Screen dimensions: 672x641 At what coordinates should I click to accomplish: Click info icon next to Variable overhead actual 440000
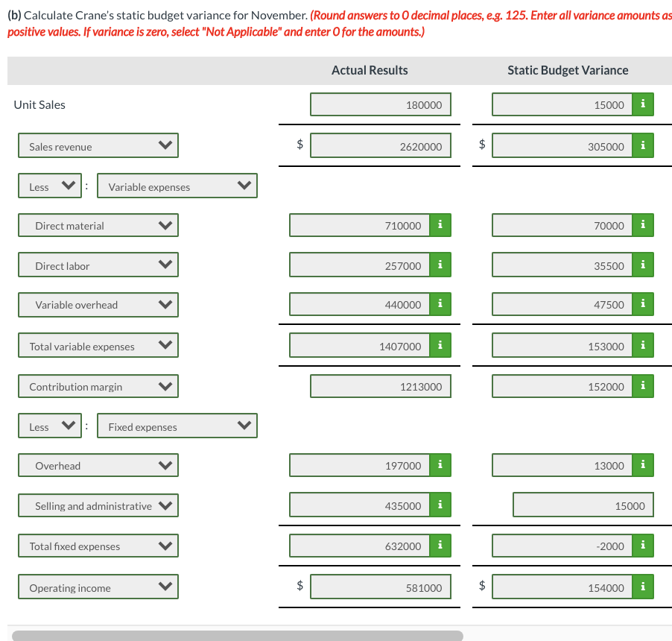[440, 304]
